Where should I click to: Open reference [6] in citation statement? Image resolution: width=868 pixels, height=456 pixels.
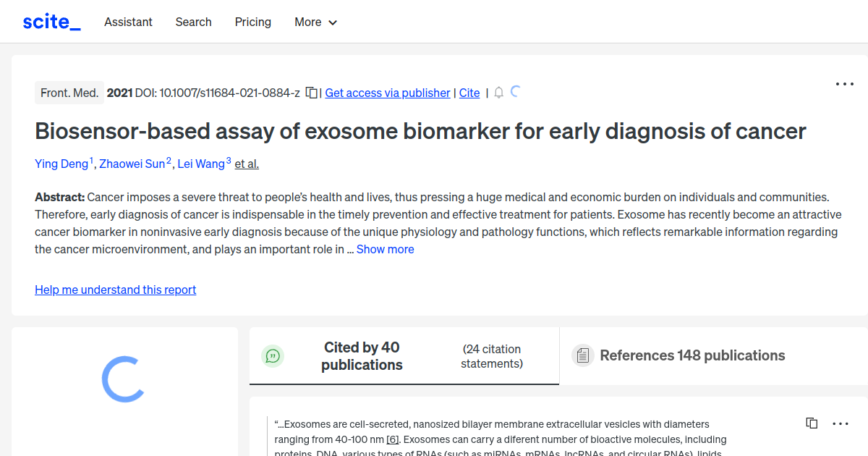coord(391,439)
